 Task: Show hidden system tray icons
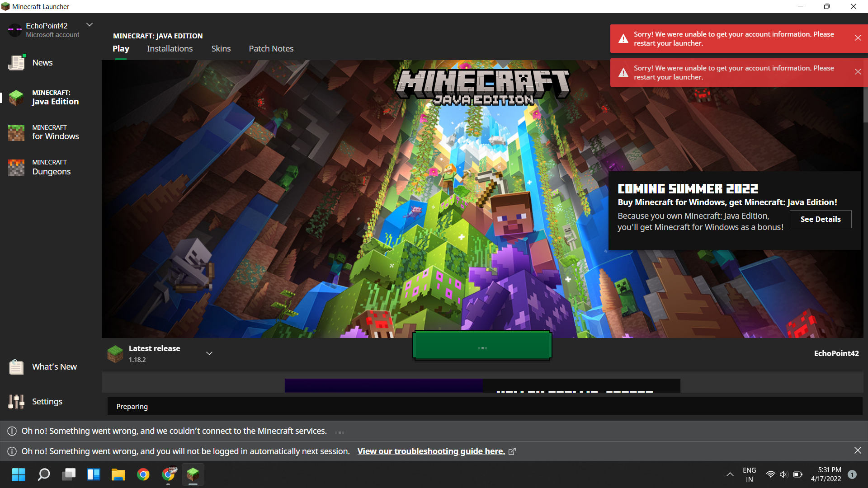click(x=730, y=474)
